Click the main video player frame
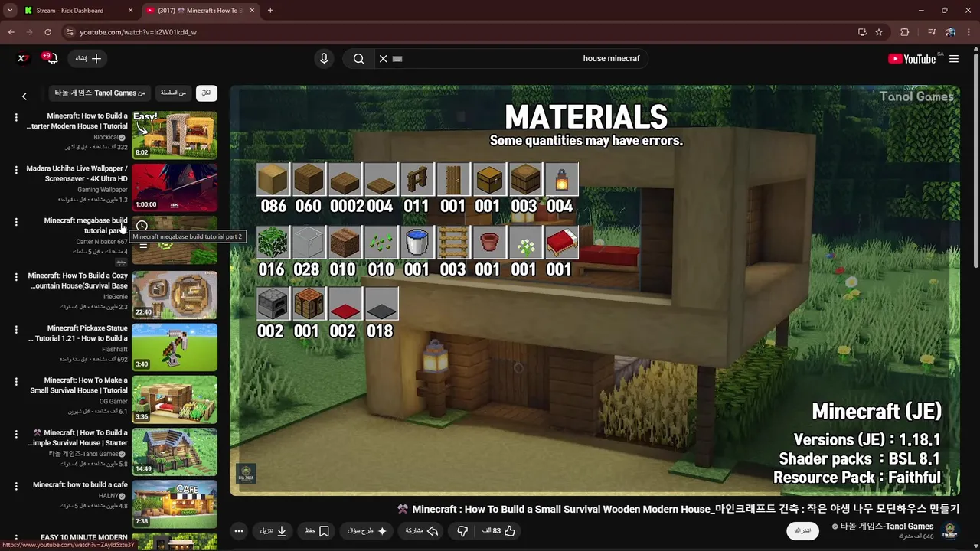This screenshot has height=551, width=980. pos(595,290)
